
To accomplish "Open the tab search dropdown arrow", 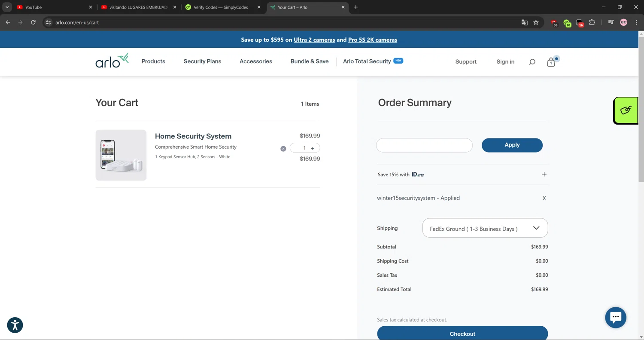I will 7,7.
